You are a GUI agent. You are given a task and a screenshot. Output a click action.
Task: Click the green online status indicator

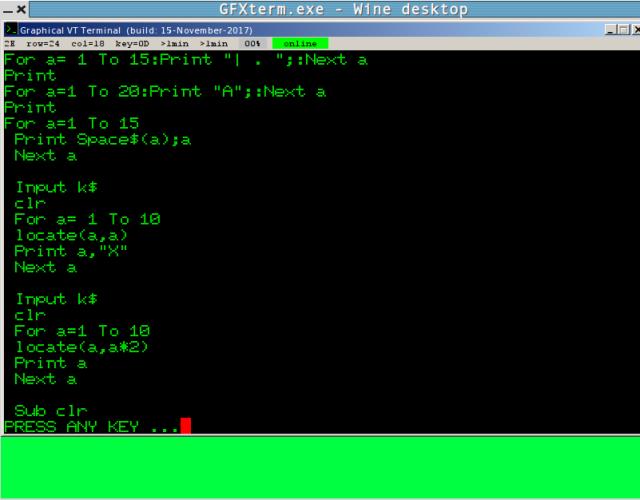click(296, 44)
